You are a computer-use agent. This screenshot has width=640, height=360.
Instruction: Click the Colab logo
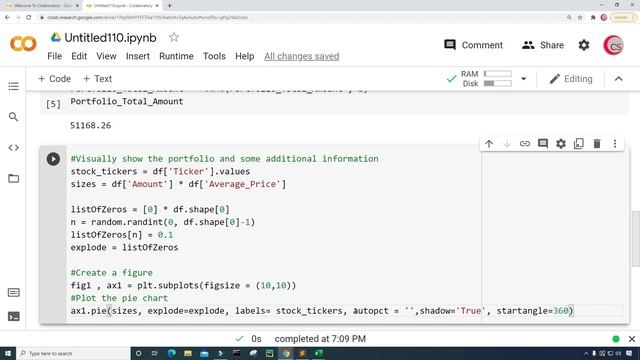(23, 44)
